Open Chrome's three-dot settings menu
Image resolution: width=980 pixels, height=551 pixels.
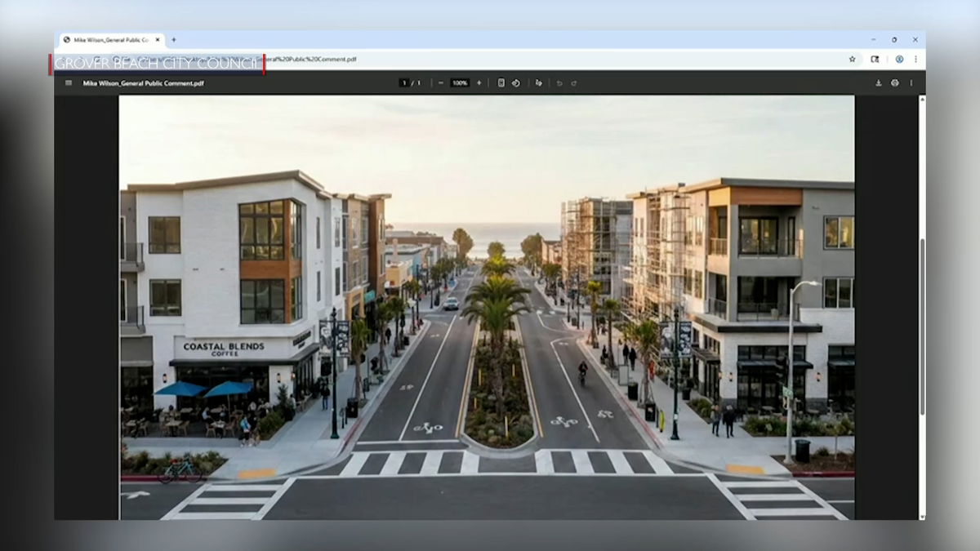(x=915, y=59)
